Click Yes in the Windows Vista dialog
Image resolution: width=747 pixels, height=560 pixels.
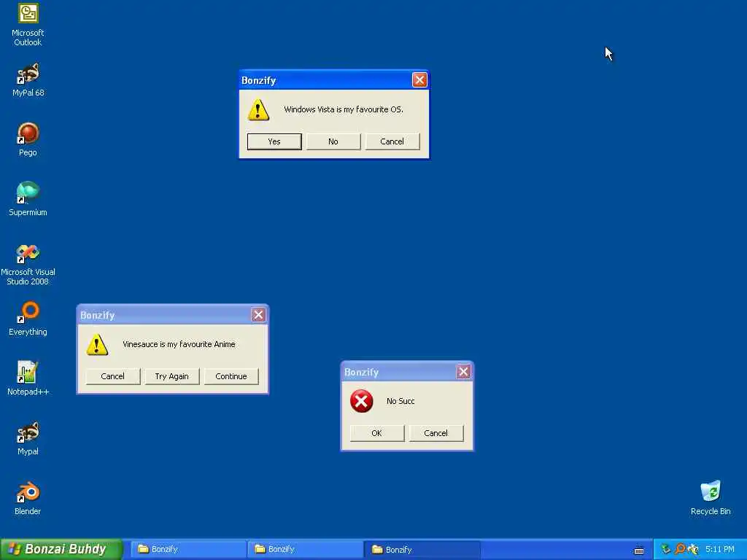(x=274, y=141)
